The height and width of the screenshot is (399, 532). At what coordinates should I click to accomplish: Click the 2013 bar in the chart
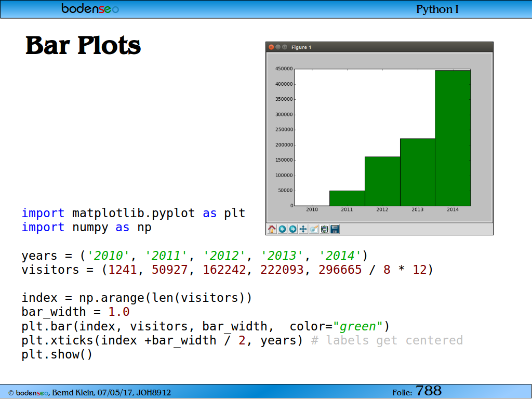(x=418, y=172)
